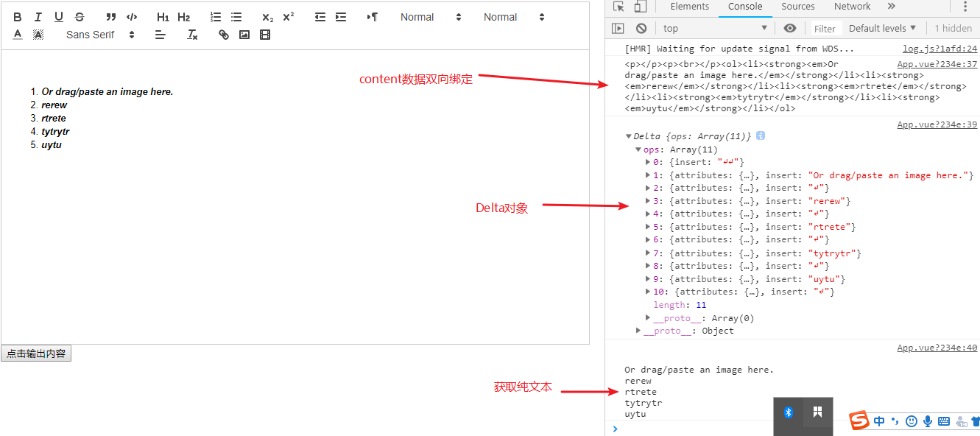Open the log.js?1afd:24 source link

940,49
